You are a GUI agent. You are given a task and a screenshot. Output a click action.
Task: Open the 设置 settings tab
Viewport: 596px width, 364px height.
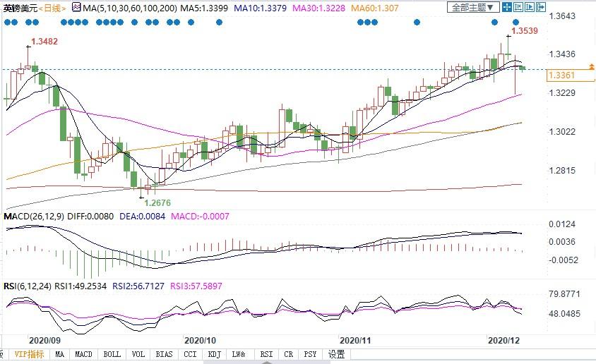(x=336, y=354)
